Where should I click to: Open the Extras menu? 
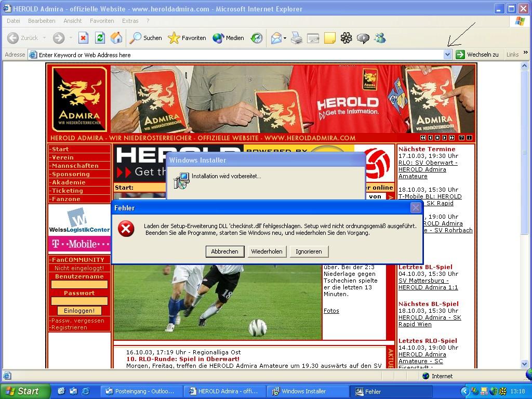130,21
